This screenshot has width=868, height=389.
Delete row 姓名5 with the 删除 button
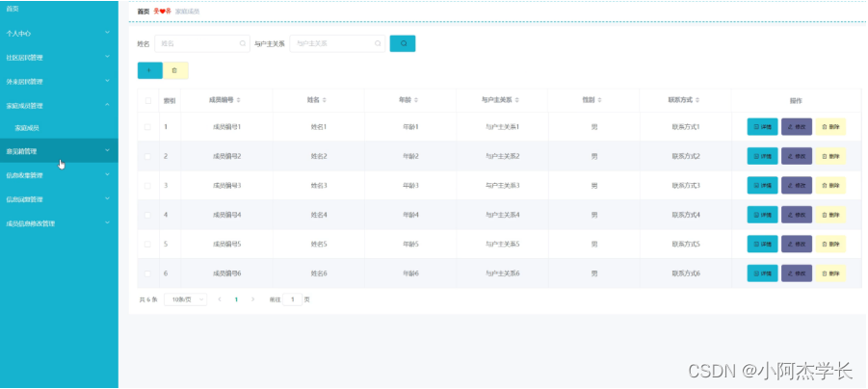(x=830, y=244)
